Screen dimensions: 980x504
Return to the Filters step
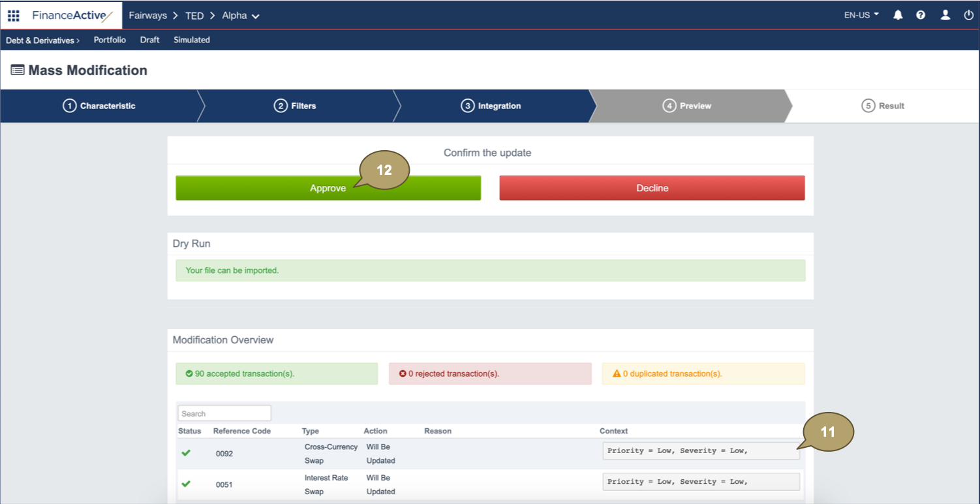pos(295,106)
